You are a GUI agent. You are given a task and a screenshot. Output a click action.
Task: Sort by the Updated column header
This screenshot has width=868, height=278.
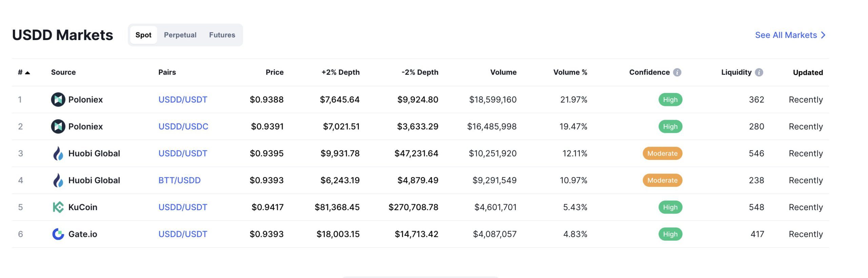pyautogui.click(x=808, y=72)
